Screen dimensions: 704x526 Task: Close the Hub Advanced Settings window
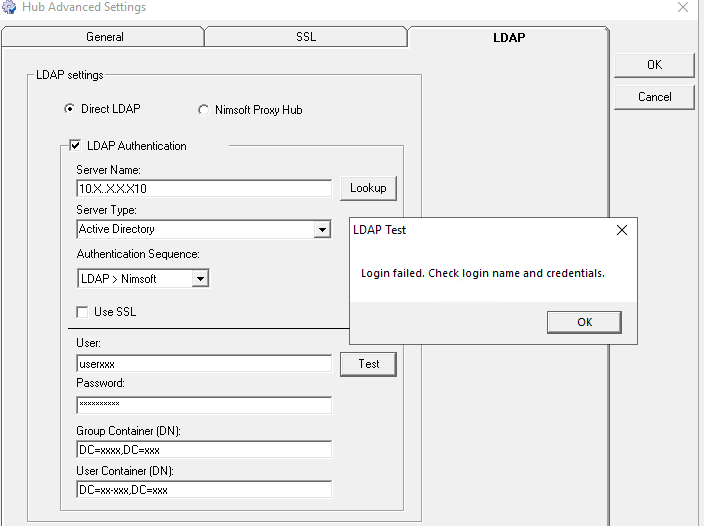(683, 7)
